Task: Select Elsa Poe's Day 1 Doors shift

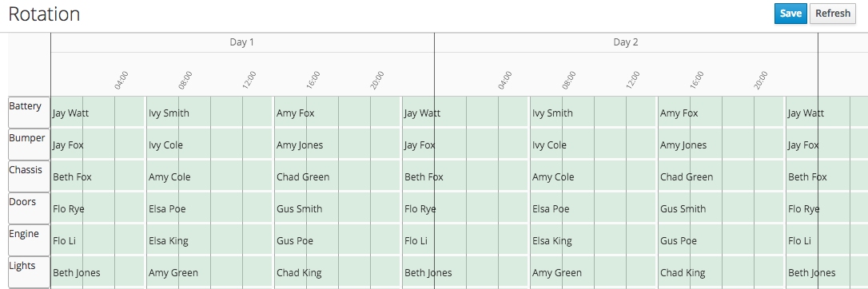Action: (209, 208)
